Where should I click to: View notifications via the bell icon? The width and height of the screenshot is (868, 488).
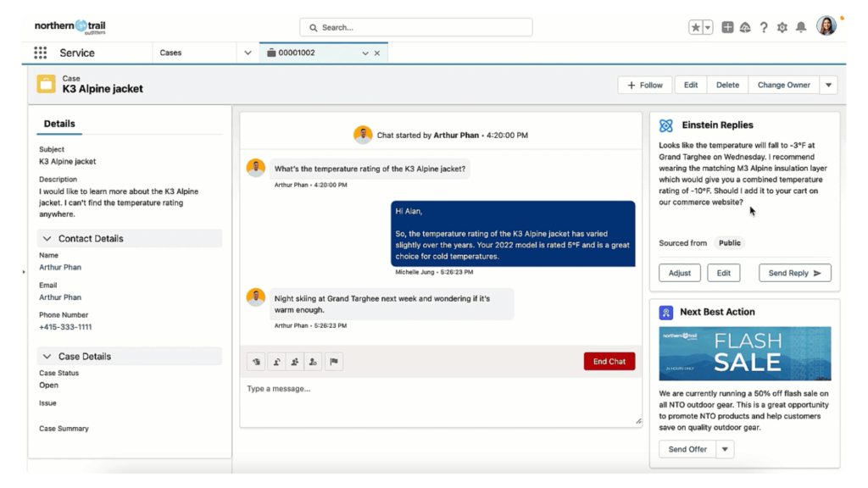[800, 27]
